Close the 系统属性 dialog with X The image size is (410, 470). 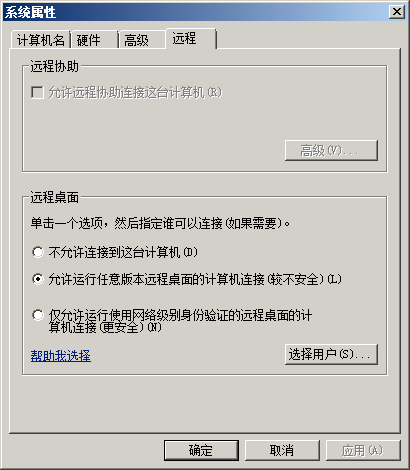click(x=397, y=12)
